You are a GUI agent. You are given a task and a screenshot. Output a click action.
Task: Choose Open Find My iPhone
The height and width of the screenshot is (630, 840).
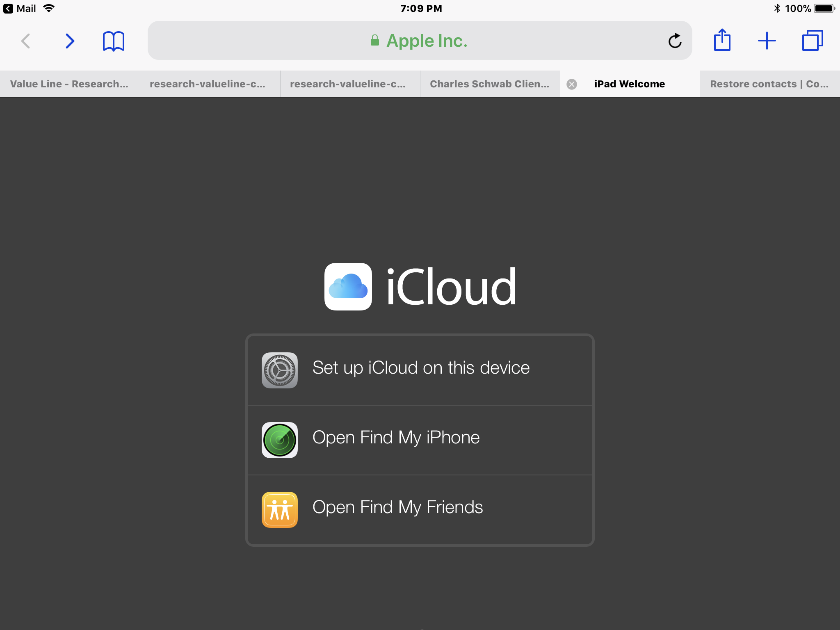pos(420,440)
